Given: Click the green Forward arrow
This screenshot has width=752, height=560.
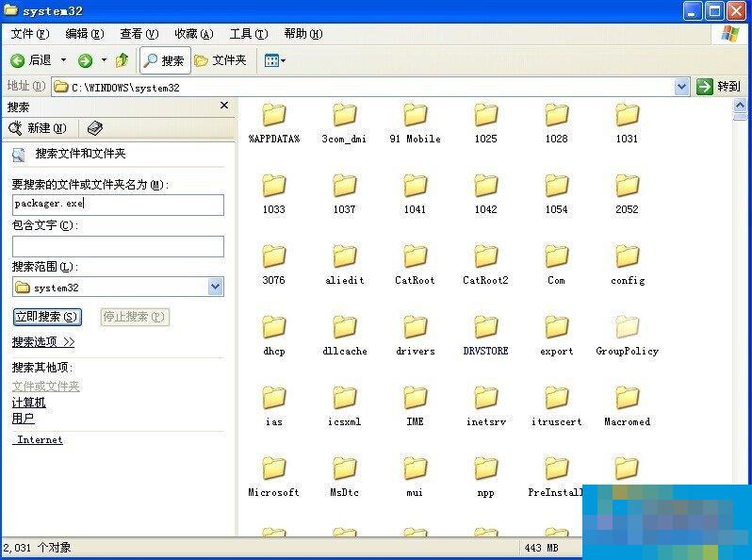Looking at the screenshot, I should click(86, 60).
